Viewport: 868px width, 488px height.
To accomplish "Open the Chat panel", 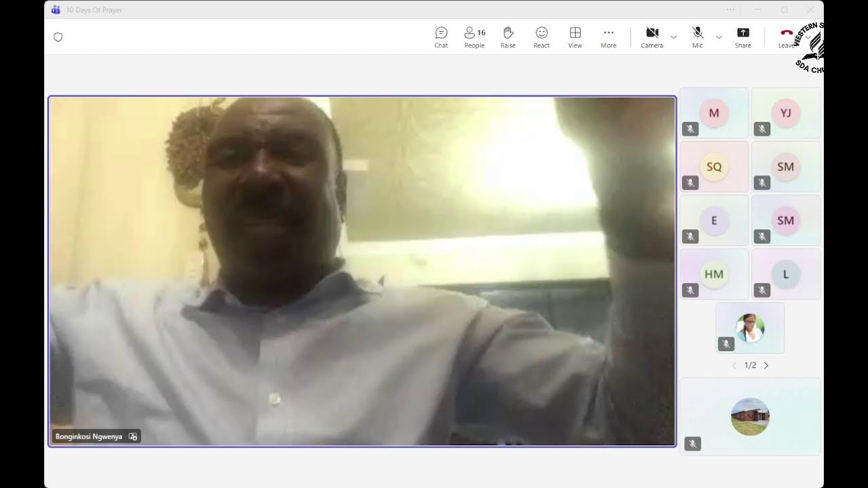I will [441, 37].
